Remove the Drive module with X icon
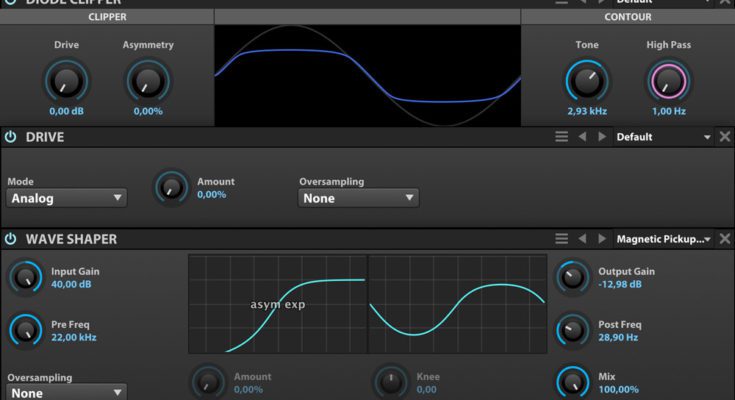 (x=725, y=137)
